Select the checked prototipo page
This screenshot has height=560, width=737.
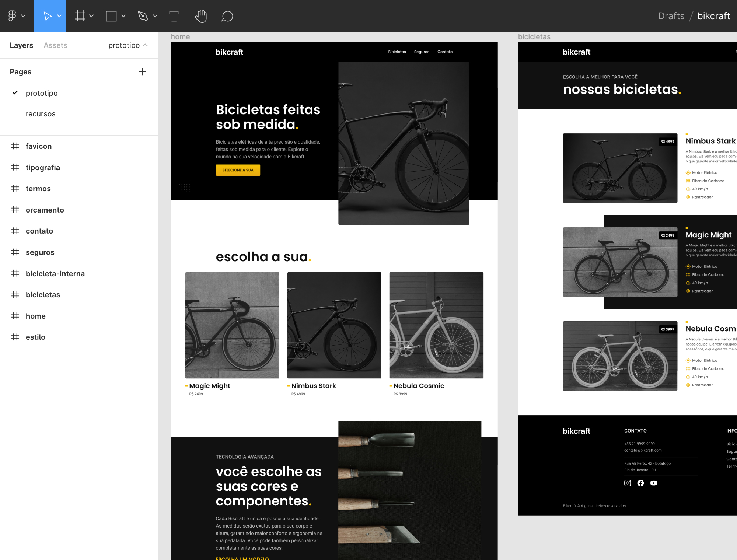[x=42, y=93]
